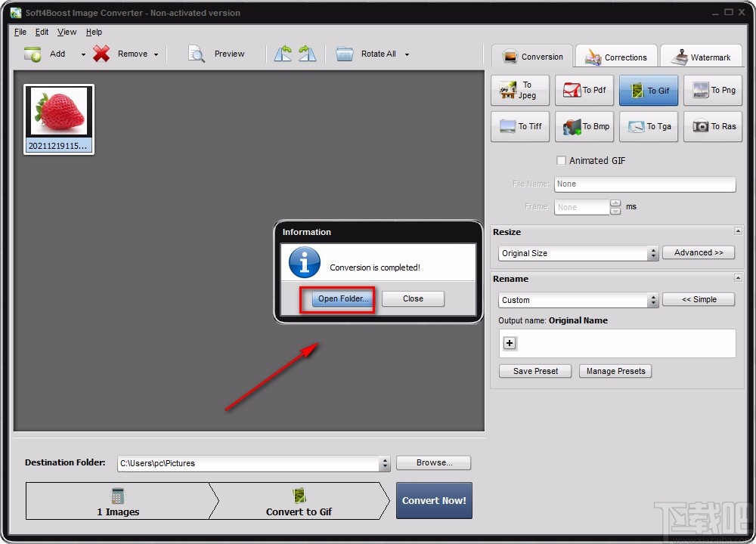
Task: Click the red Remove icon
Action: pos(101,54)
